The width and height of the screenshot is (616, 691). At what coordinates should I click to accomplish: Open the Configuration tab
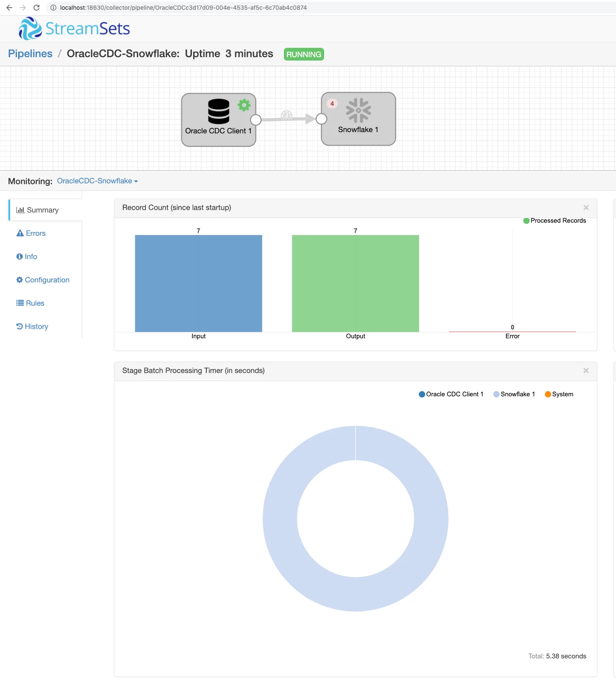point(43,280)
